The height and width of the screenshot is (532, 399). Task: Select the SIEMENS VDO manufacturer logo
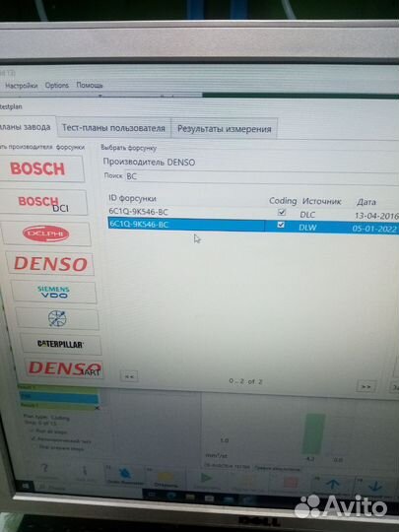pos(53,293)
